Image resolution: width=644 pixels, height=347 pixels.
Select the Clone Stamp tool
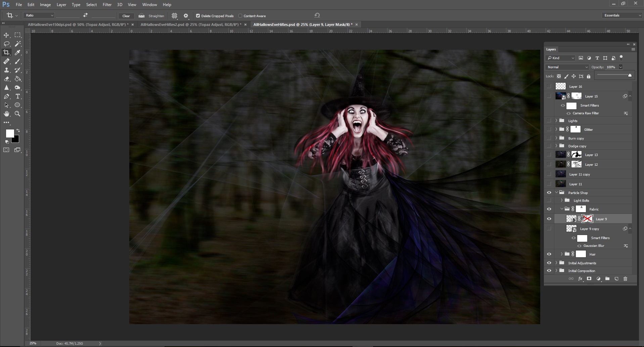[7, 70]
